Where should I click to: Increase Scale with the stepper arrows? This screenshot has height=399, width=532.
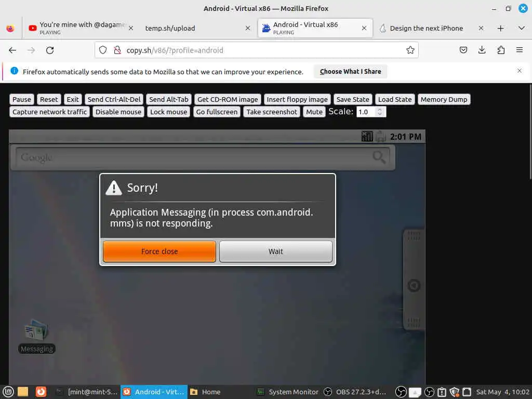pyautogui.click(x=380, y=110)
